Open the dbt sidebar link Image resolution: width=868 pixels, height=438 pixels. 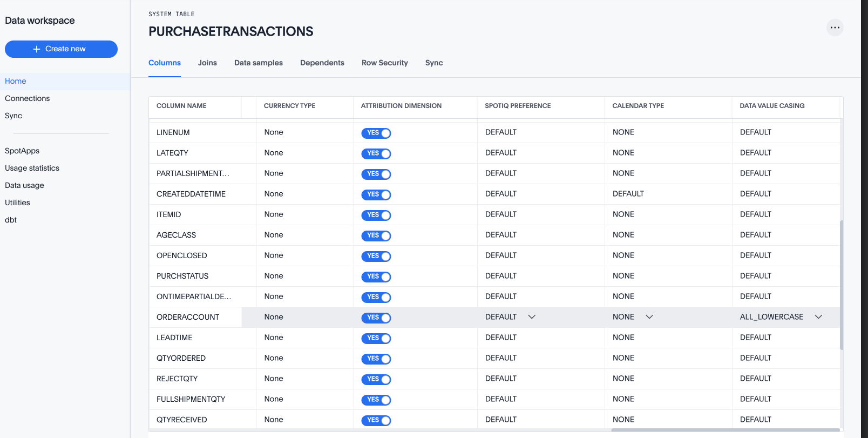(x=11, y=220)
